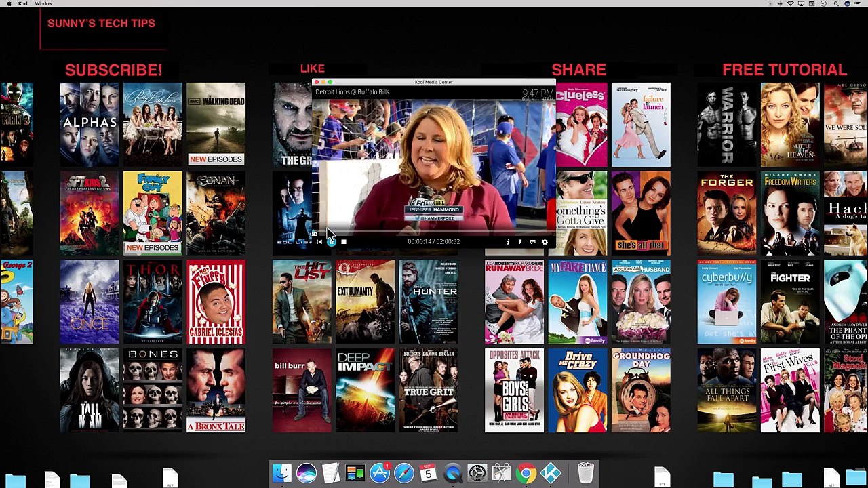Select The First Wives Club poster

[790, 390]
